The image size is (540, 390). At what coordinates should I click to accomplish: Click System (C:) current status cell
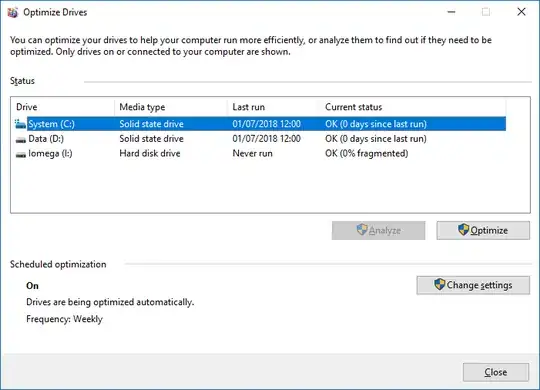click(376, 124)
